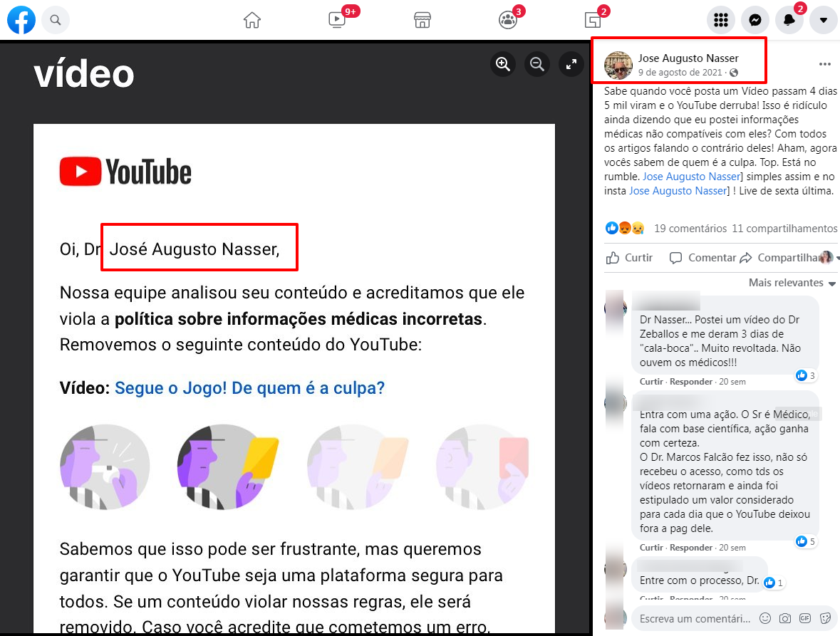Image resolution: width=840 pixels, height=636 pixels.
Task: Click the YouTube logo in the email image
Action: tap(125, 172)
